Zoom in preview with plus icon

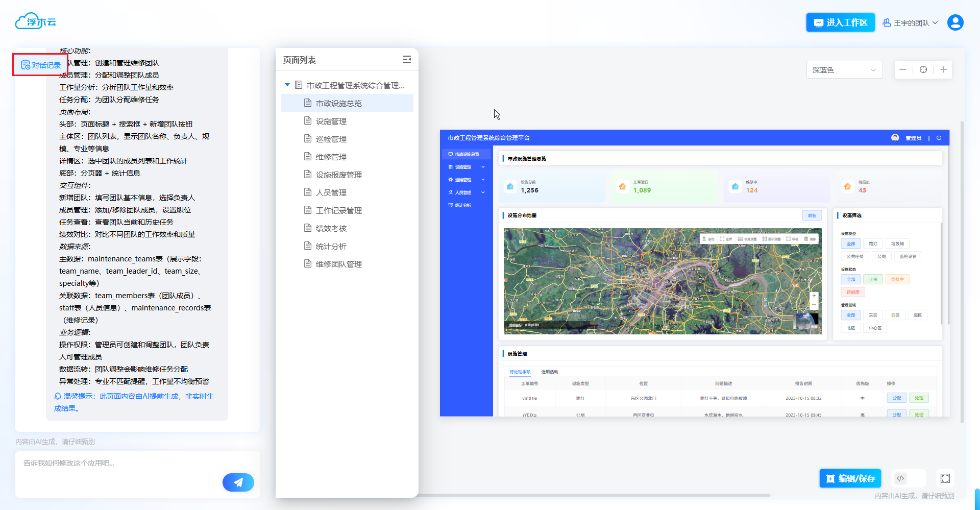pyautogui.click(x=943, y=70)
